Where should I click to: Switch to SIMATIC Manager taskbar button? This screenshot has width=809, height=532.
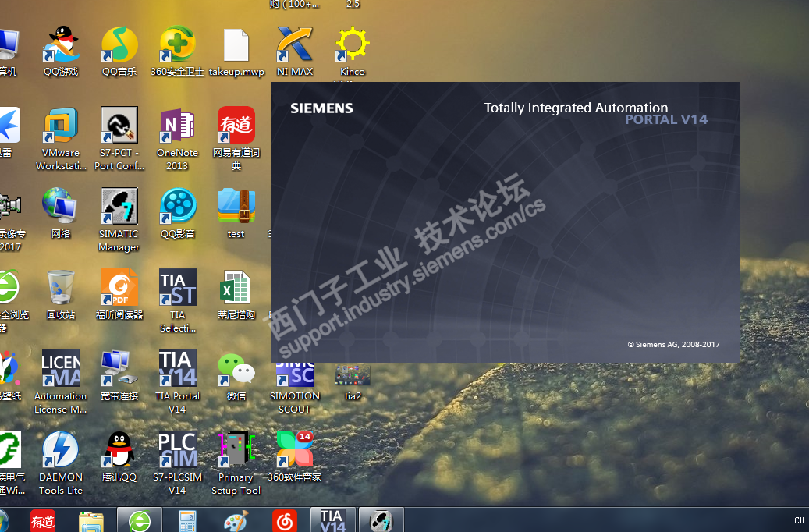(381, 520)
